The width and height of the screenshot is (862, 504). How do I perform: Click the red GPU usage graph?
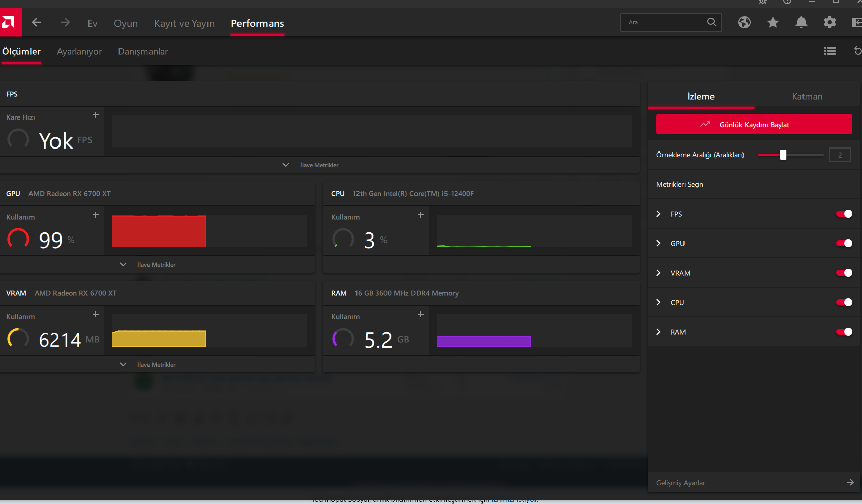point(209,231)
